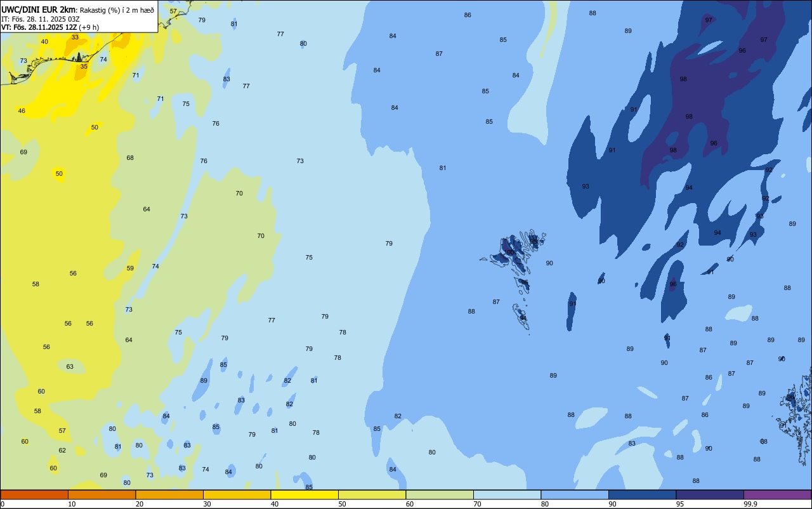
Task: Click the 'UWC/DINI EUR 2km' title text
Action: click(x=38, y=9)
